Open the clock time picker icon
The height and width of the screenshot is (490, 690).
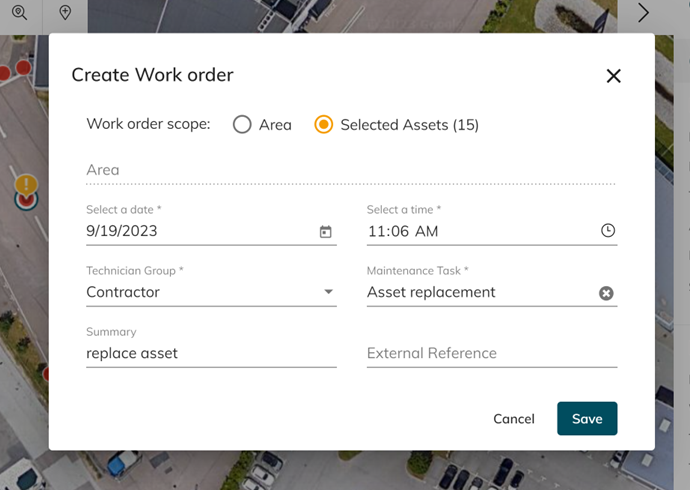point(607,231)
